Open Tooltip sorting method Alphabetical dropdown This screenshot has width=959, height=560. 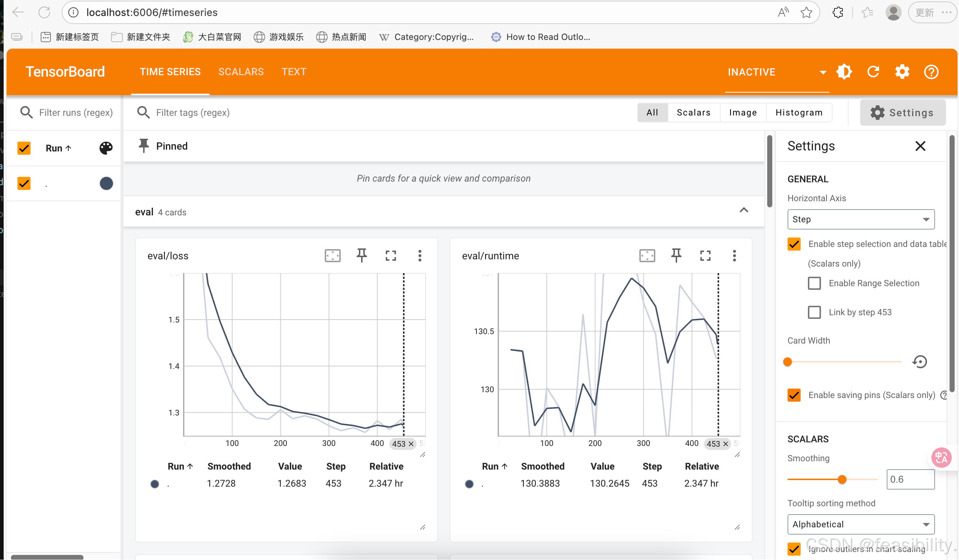coord(861,525)
